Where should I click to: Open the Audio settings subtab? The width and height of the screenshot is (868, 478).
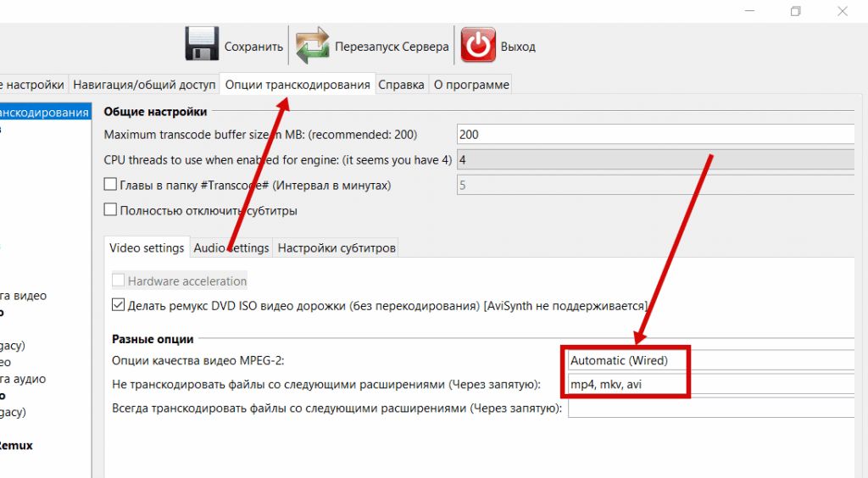click(231, 247)
